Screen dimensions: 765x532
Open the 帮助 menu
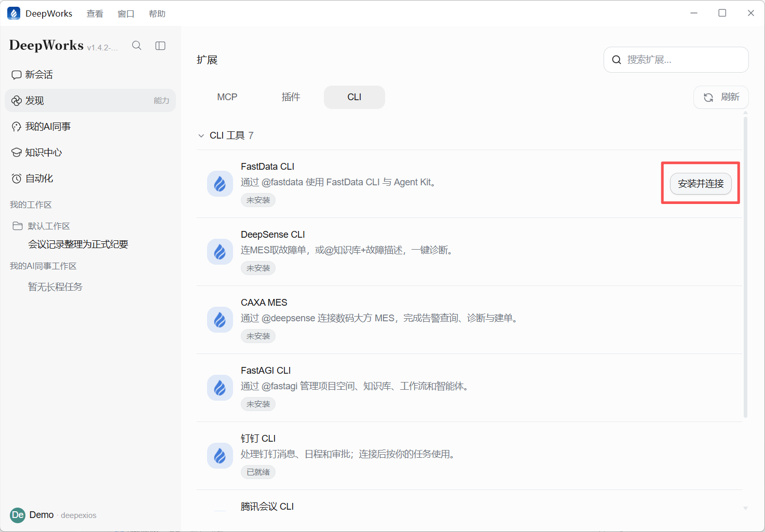157,14
